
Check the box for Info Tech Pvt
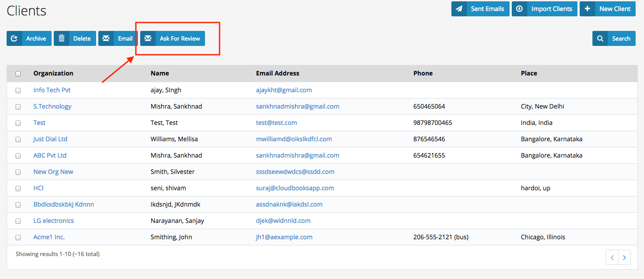tap(18, 90)
